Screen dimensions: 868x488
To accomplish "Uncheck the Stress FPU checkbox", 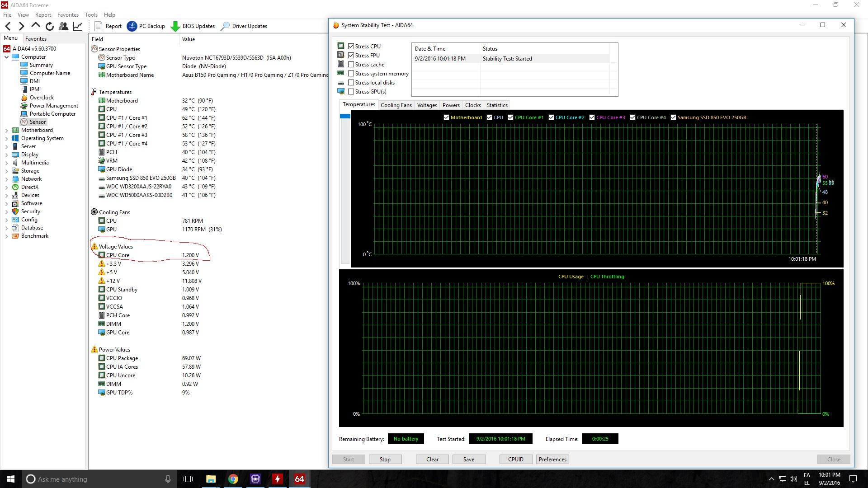I will pos(351,56).
